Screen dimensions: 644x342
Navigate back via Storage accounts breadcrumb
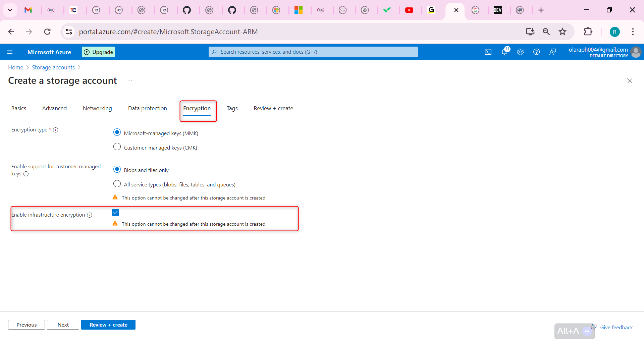[53, 67]
